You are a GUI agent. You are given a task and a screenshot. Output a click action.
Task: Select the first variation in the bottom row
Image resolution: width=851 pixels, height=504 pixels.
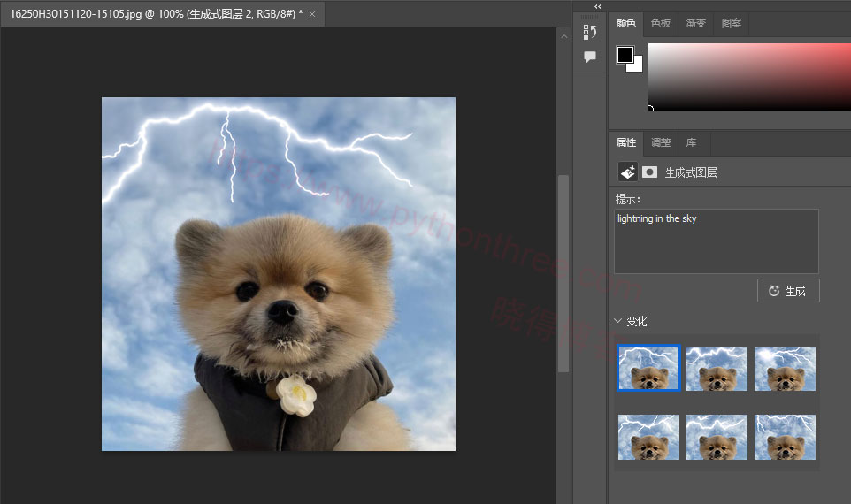(x=648, y=438)
